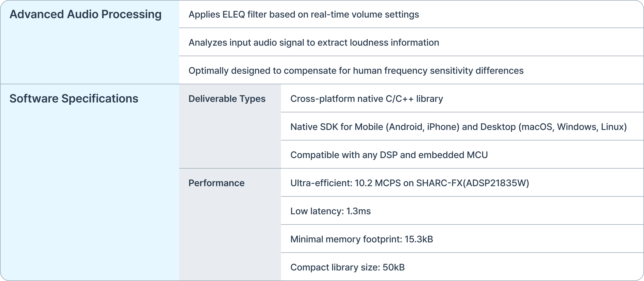Image resolution: width=644 pixels, height=281 pixels.
Task: Click the 50kB library size value
Action: [393, 268]
